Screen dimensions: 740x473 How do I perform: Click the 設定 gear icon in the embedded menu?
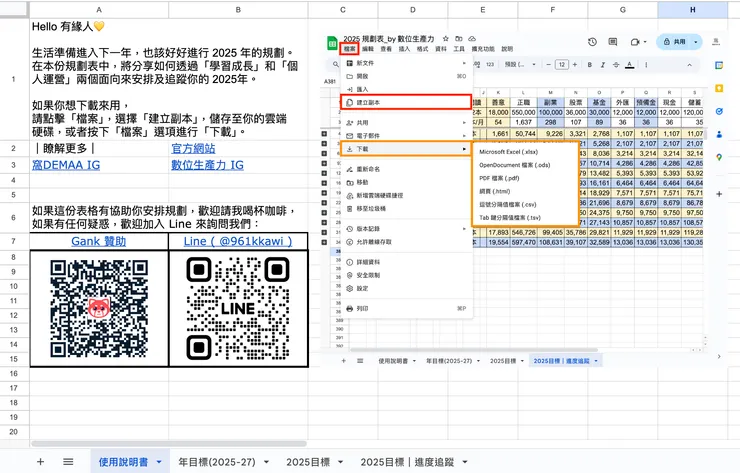[x=350, y=288]
